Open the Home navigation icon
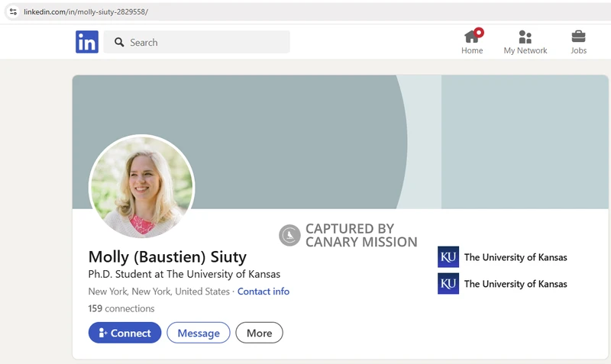 coord(472,37)
